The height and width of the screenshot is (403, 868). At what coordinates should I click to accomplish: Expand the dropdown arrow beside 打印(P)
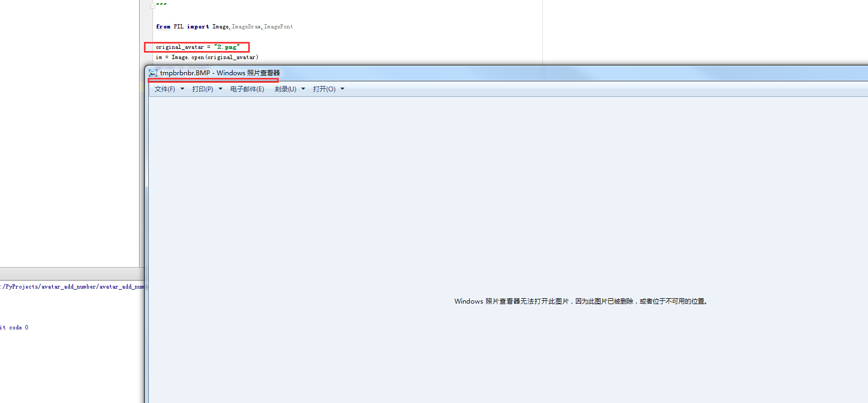(x=220, y=89)
